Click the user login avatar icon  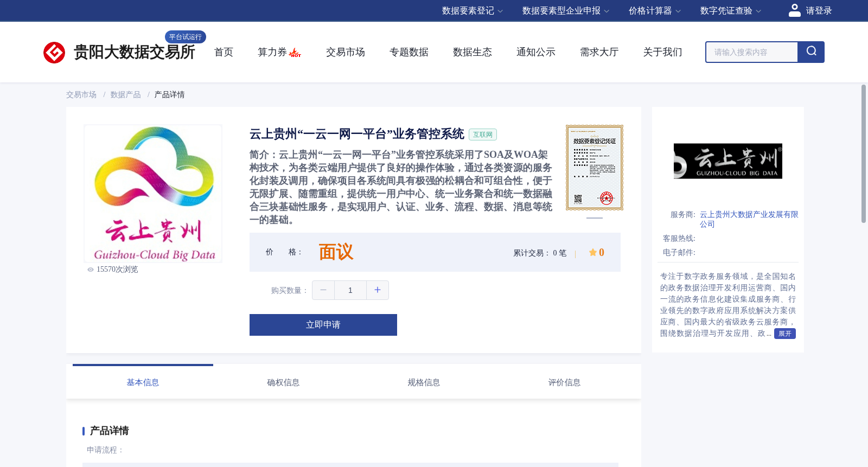794,10
